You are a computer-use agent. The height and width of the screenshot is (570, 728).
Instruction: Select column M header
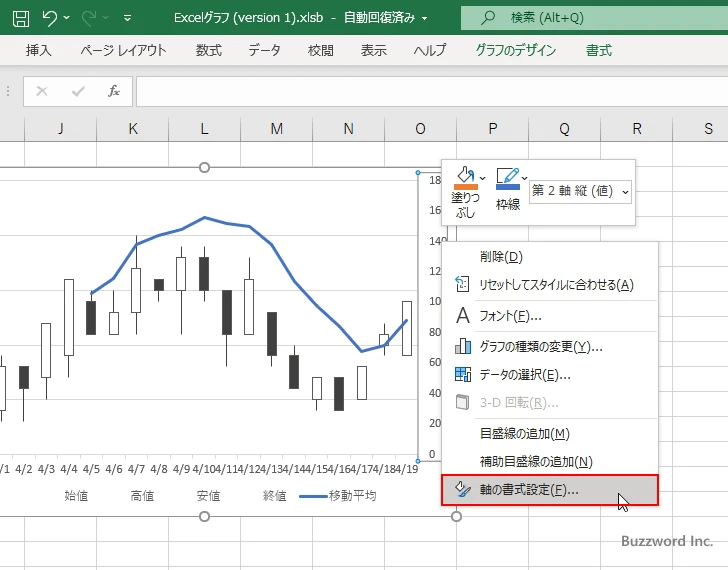(276, 129)
